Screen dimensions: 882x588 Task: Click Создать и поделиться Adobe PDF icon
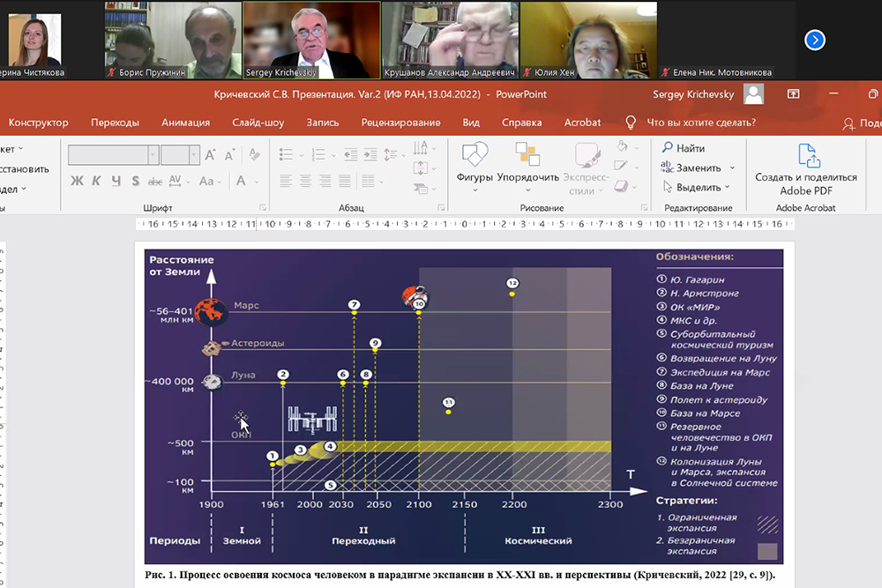(x=808, y=169)
